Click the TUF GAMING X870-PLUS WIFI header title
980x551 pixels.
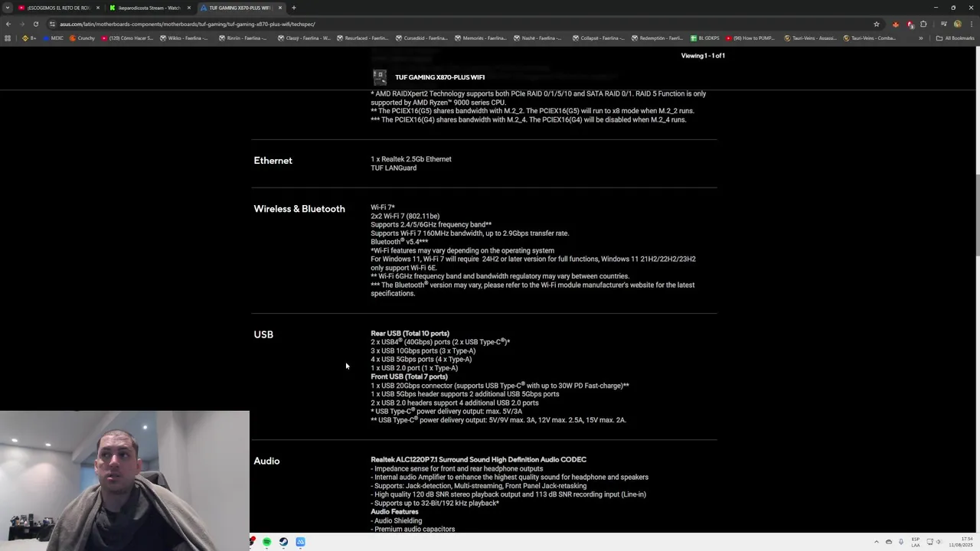coord(439,77)
